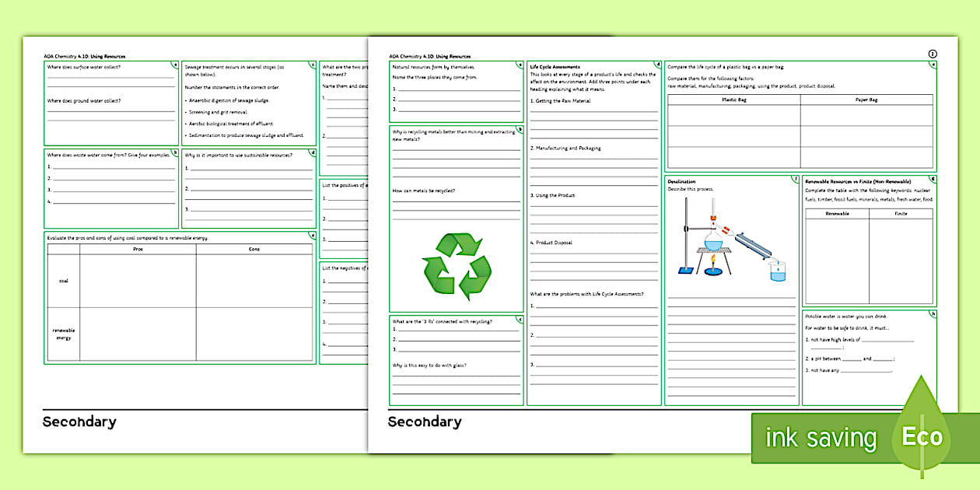
Task: Click the round-bottom flask in the distillation diagram
Action: coord(711,244)
